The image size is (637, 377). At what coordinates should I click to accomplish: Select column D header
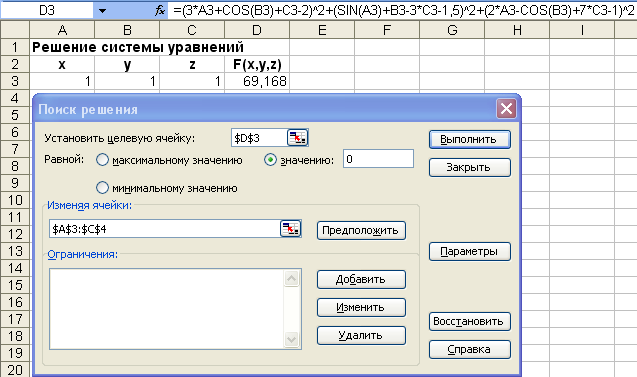click(257, 30)
